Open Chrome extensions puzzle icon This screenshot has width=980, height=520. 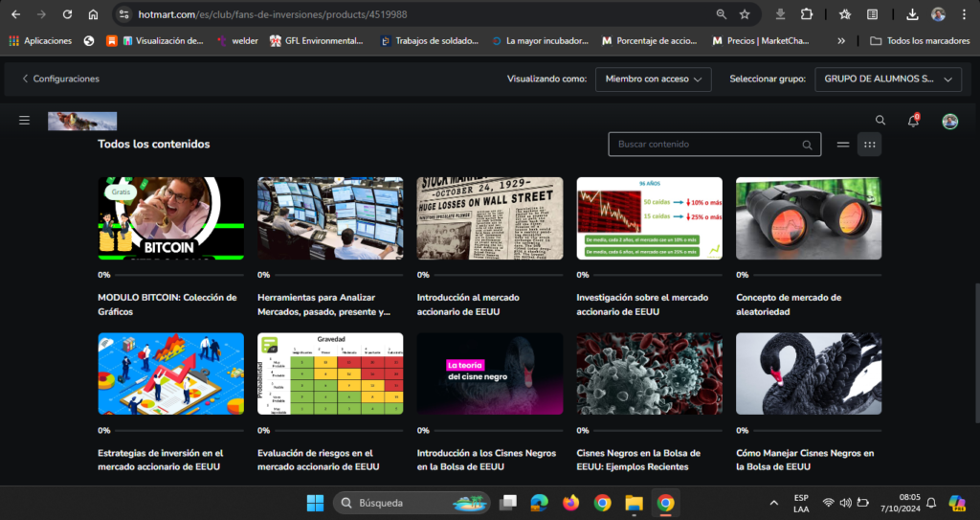pos(807,14)
